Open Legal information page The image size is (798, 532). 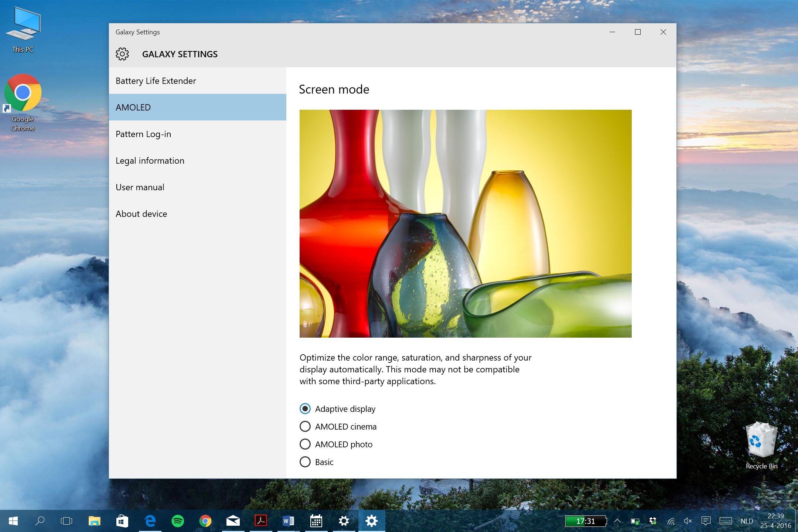pos(198,161)
